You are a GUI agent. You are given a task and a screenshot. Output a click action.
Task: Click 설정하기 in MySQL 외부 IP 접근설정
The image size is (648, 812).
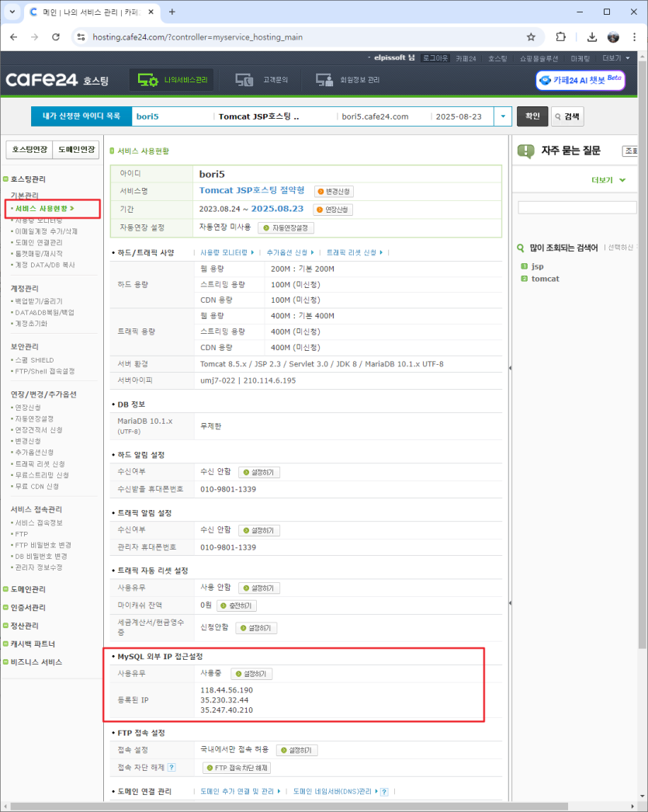click(251, 674)
